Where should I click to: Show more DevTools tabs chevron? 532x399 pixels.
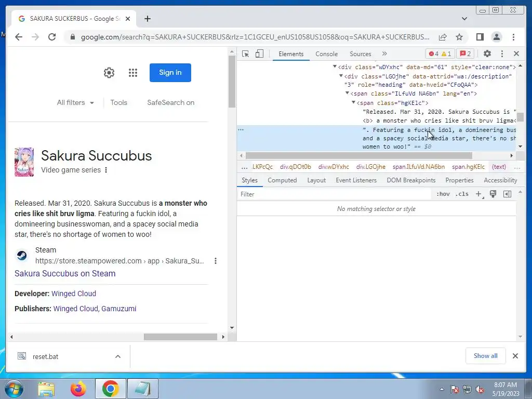(x=384, y=54)
